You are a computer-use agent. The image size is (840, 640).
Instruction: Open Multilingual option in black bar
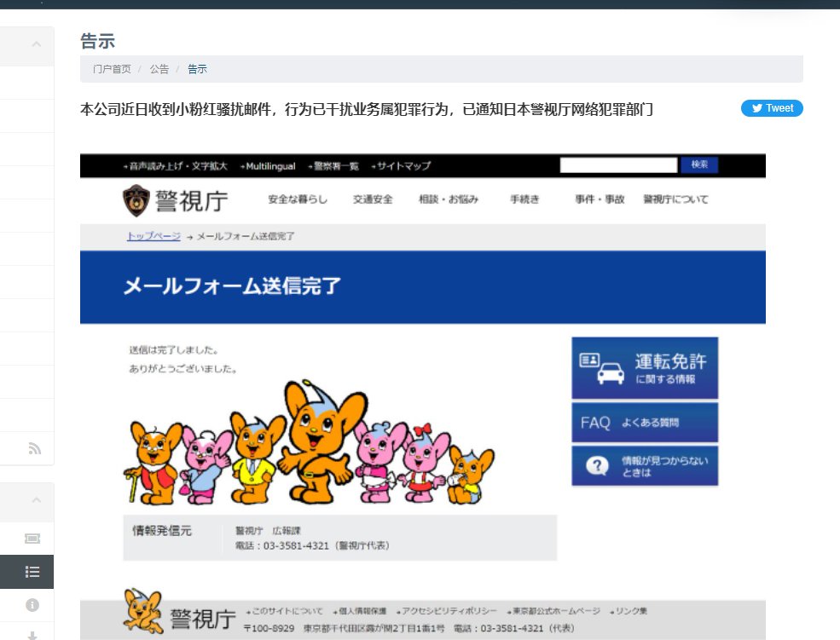point(268,166)
